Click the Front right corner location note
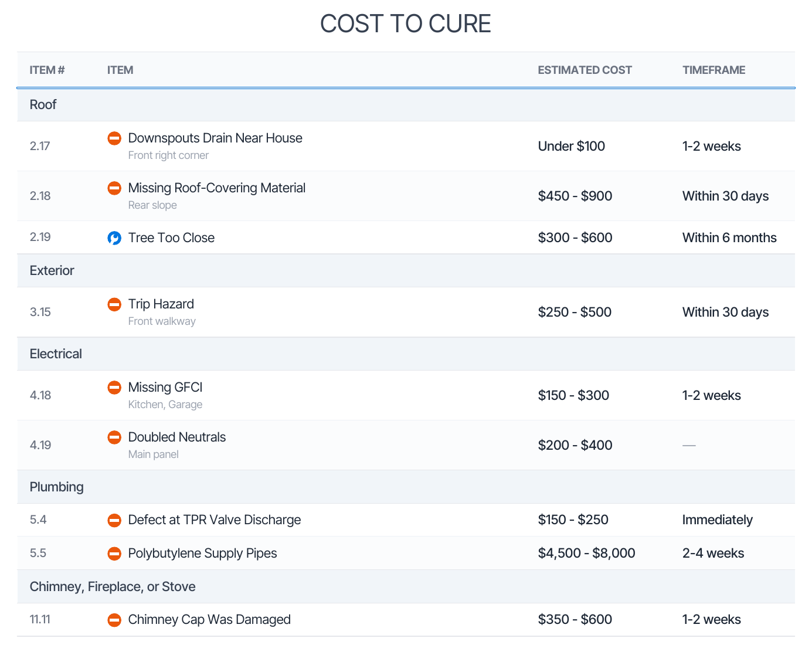Screen dimensions: 812x655 pyautogui.click(x=168, y=155)
